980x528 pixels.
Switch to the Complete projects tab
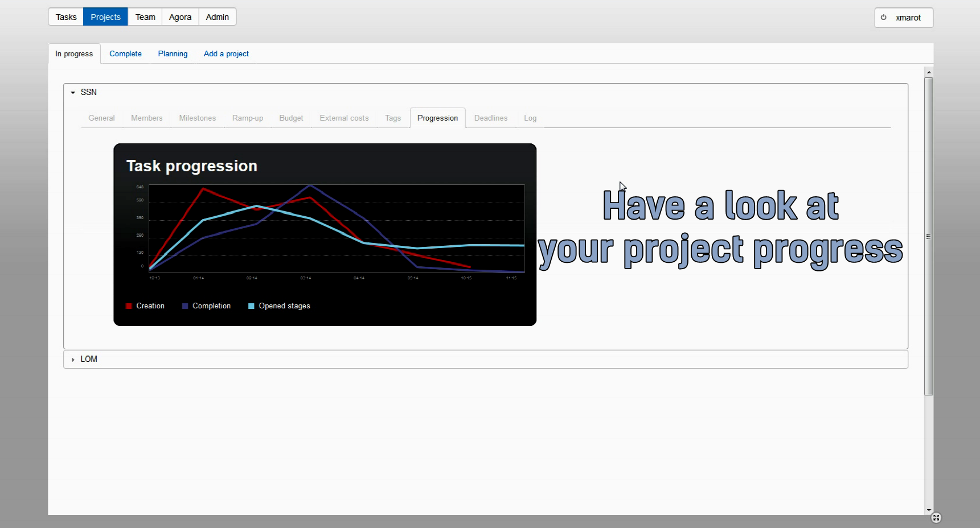pyautogui.click(x=125, y=53)
